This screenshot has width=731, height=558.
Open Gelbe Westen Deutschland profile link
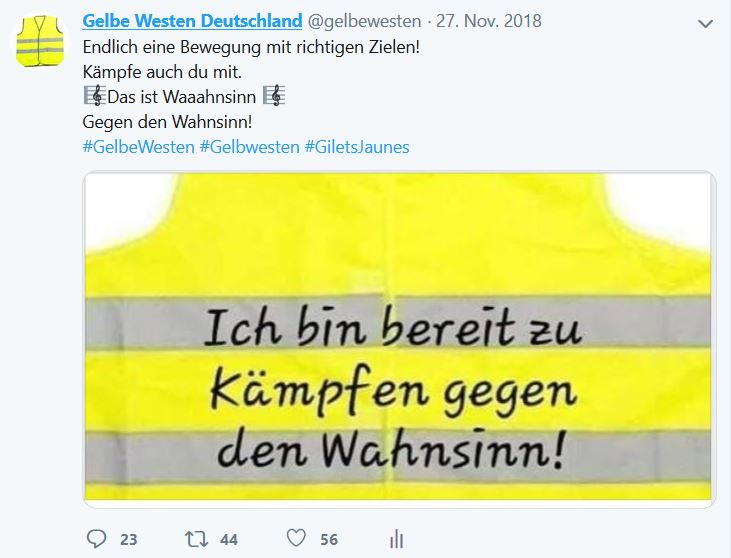click(192, 21)
